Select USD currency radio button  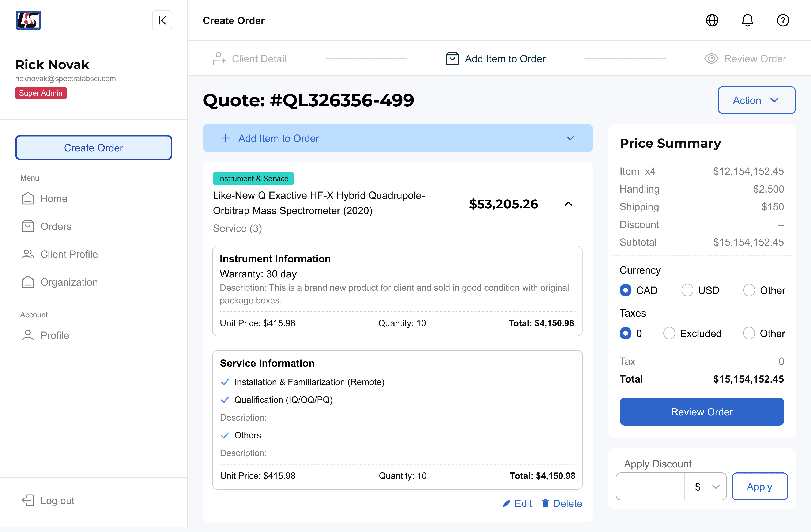[687, 290]
